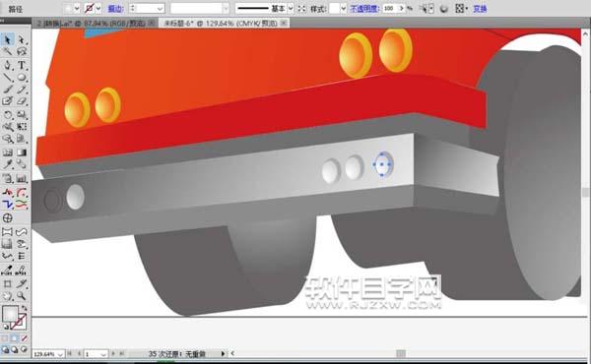Select the Gradient tool
Screen dimensions: 591x364
point(22,152)
